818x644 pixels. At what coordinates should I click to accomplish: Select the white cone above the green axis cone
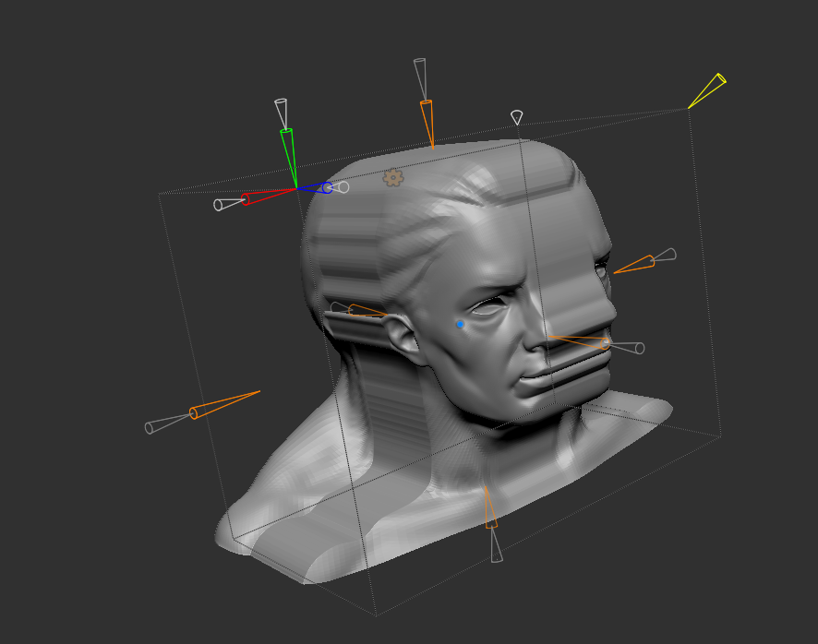282,113
